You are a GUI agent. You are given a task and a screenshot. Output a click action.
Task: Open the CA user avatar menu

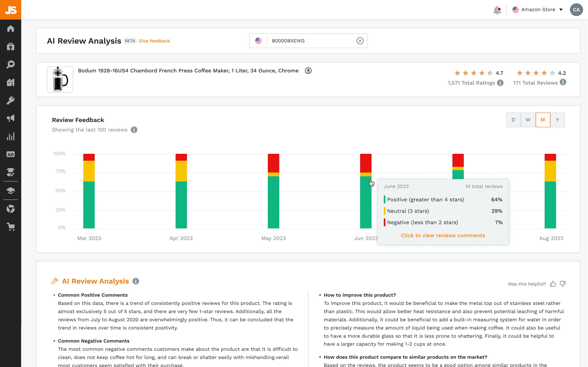pos(576,10)
